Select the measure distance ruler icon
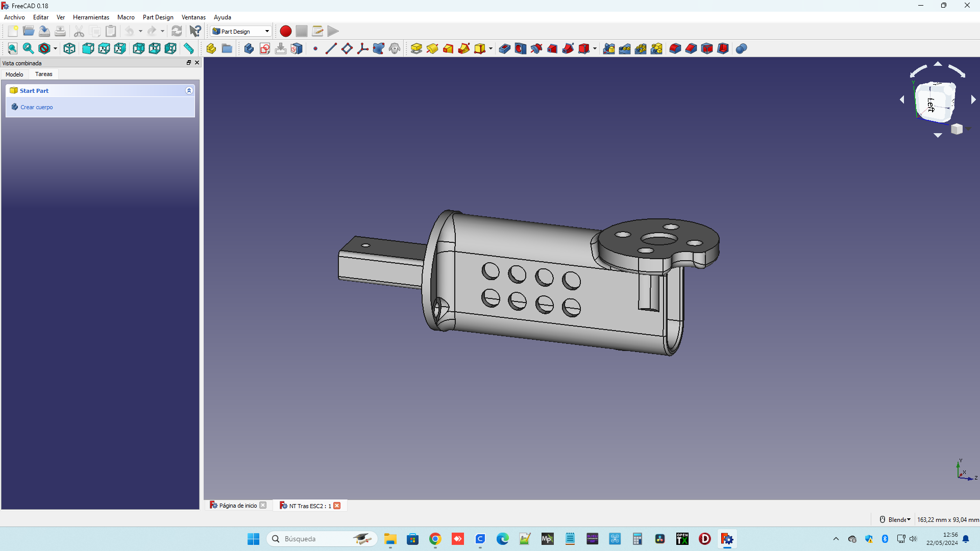The image size is (980, 551). point(189,48)
